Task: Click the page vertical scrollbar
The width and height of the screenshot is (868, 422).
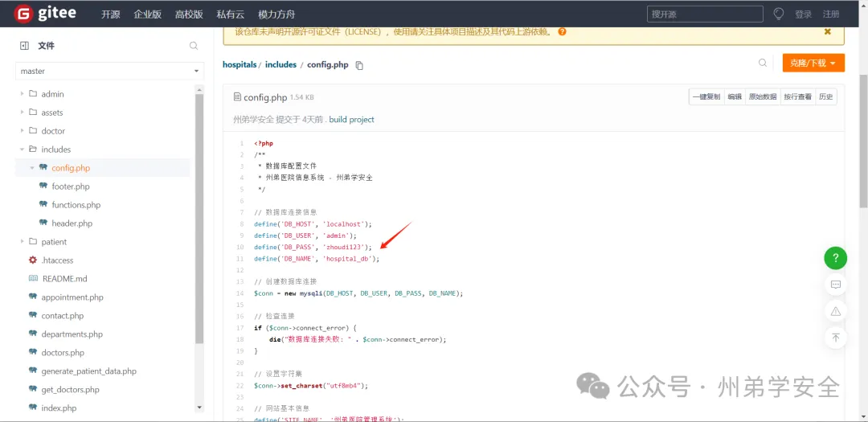Action: (x=863, y=140)
